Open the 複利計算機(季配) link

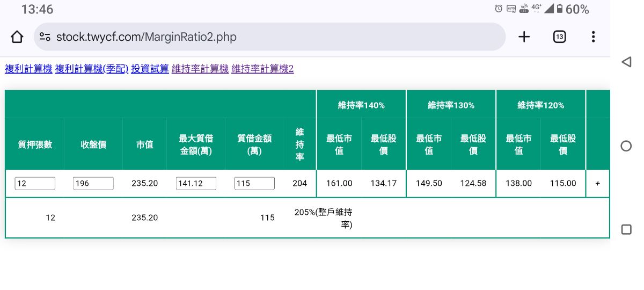pyautogui.click(x=92, y=69)
